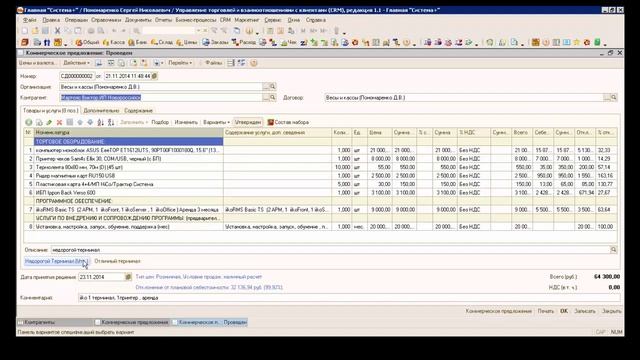Screen dimensions: 640x360
Task: Click the Записать button
Action: click(x=584, y=311)
